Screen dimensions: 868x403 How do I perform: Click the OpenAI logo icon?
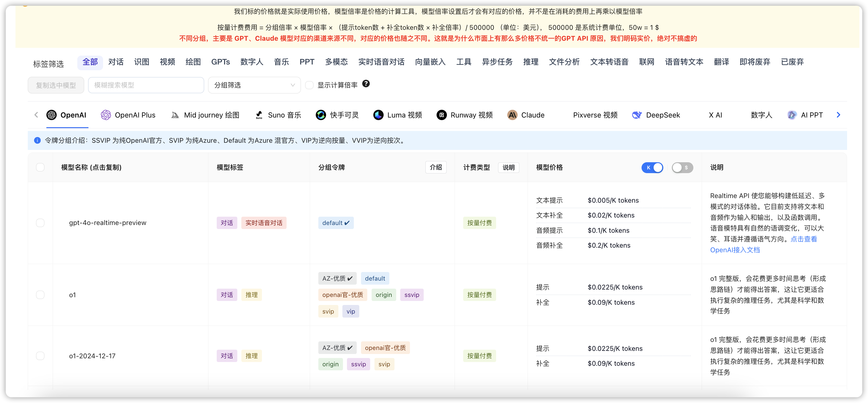(x=52, y=115)
